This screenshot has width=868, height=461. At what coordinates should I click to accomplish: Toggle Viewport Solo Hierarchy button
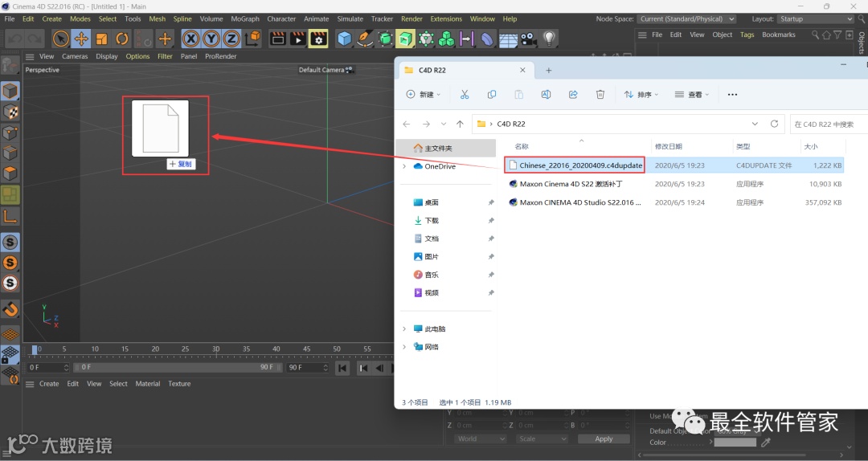[x=10, y=284]
